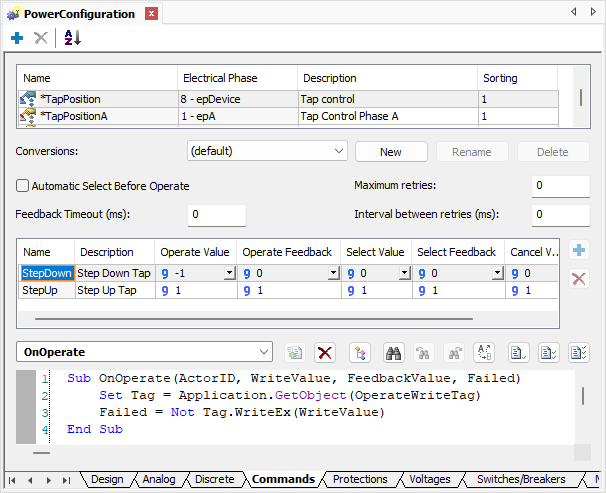Close the PowerConfiguration document tab
Image resolution: width=606 pixels, height=493 pixels.
(150, 14)
